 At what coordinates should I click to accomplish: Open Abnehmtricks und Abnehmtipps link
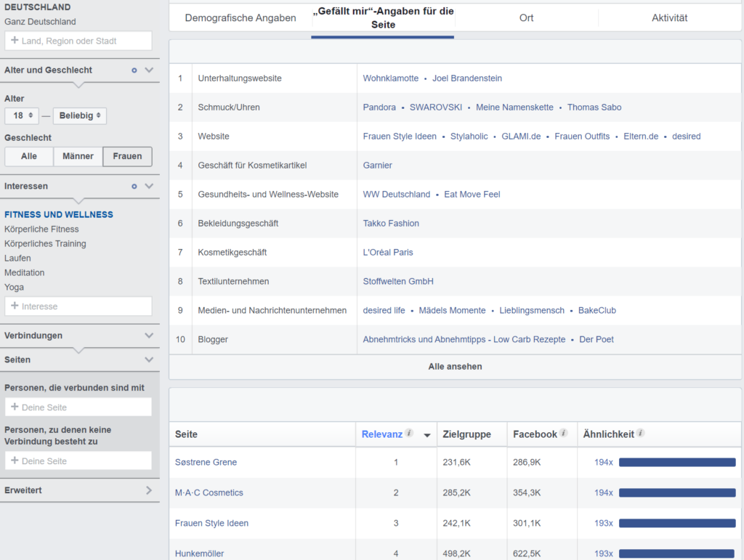[464, 339]
